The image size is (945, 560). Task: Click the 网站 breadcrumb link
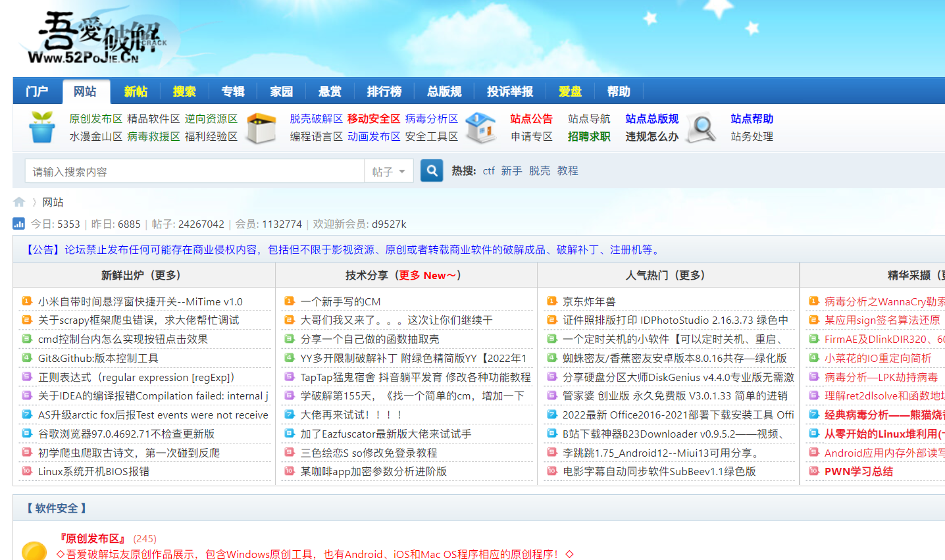point(53,202)
